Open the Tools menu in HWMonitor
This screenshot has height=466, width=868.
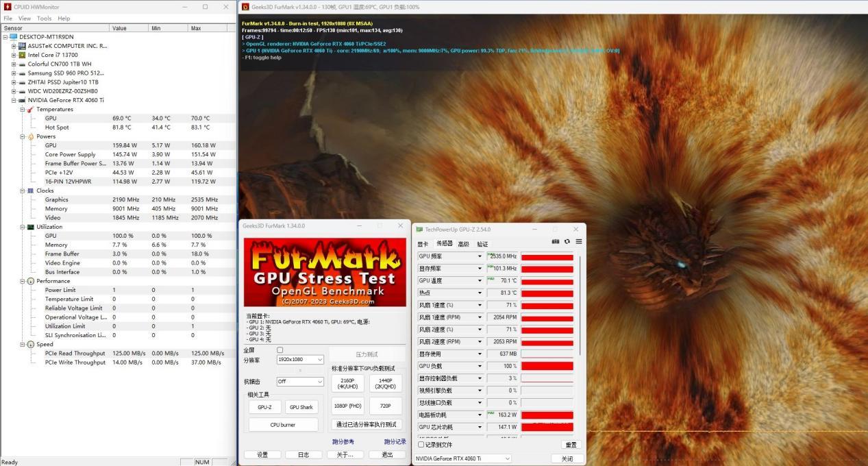44,19
